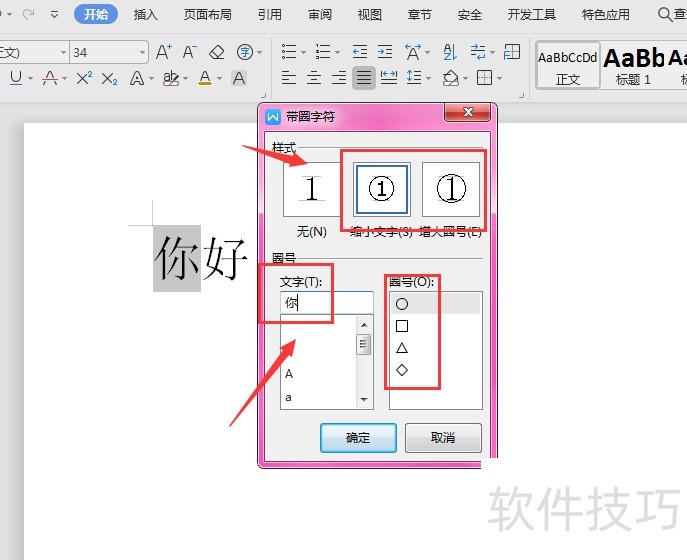Apply superscript X² formatting
Image resolution: width=687 pixels, height=560 pixels.
pos(84,78)
